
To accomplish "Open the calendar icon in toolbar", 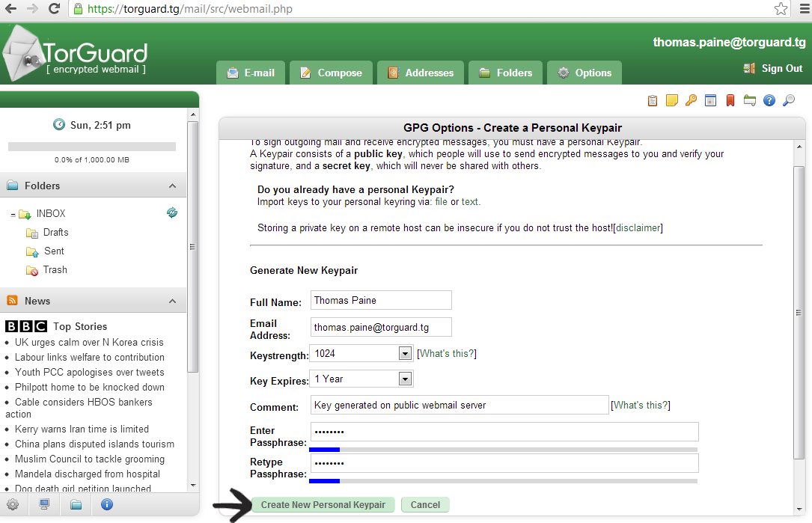I will 710,100.
